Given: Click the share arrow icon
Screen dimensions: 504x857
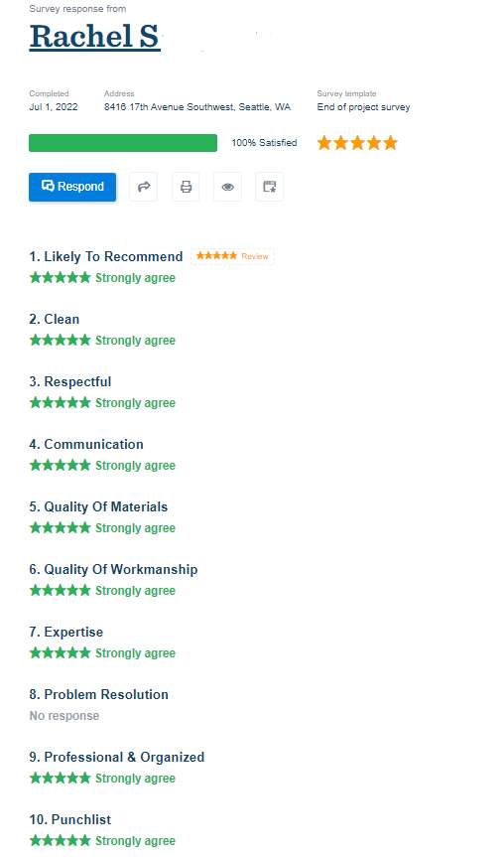Looking at the screenshot, I should tap(144, 187).
